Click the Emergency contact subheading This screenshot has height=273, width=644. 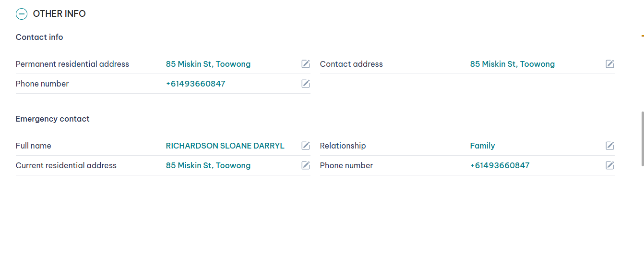point(52,119)
